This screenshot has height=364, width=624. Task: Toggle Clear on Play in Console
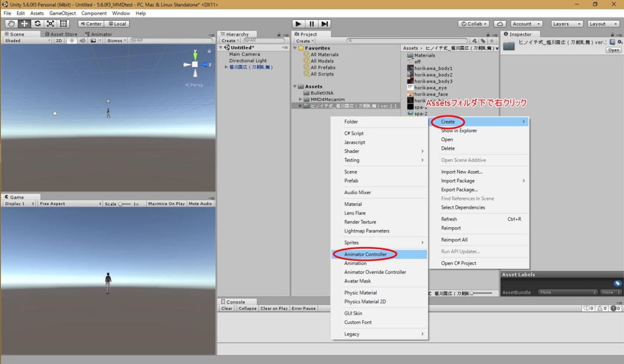tap(274, 309)
